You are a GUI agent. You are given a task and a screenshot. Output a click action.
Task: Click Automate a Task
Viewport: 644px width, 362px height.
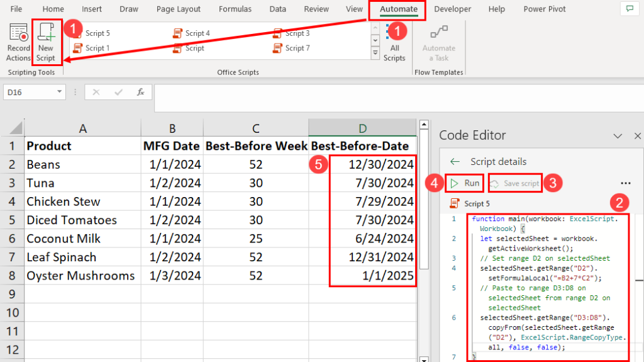438,43
